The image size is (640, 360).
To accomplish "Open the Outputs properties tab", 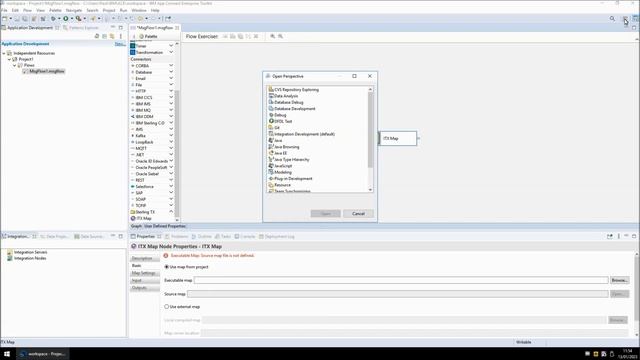I will click(x=145, y=288).
